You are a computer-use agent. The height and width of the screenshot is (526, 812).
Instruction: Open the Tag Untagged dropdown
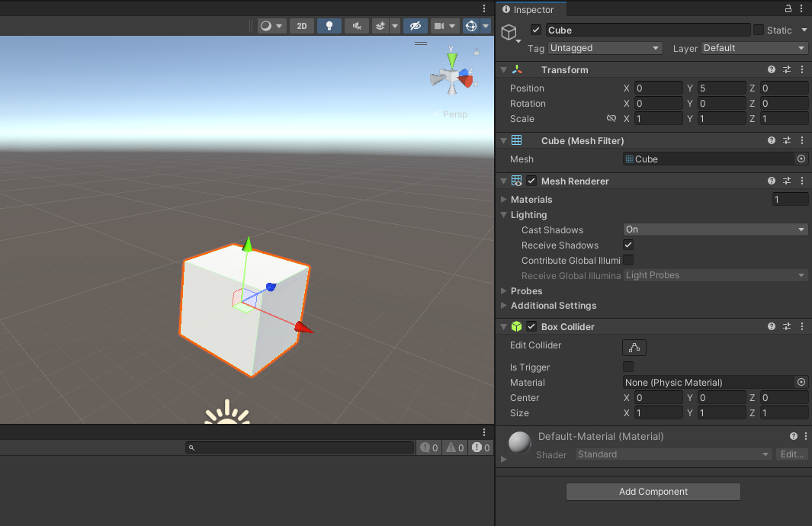pyautogui.click(x=605, y=47)
